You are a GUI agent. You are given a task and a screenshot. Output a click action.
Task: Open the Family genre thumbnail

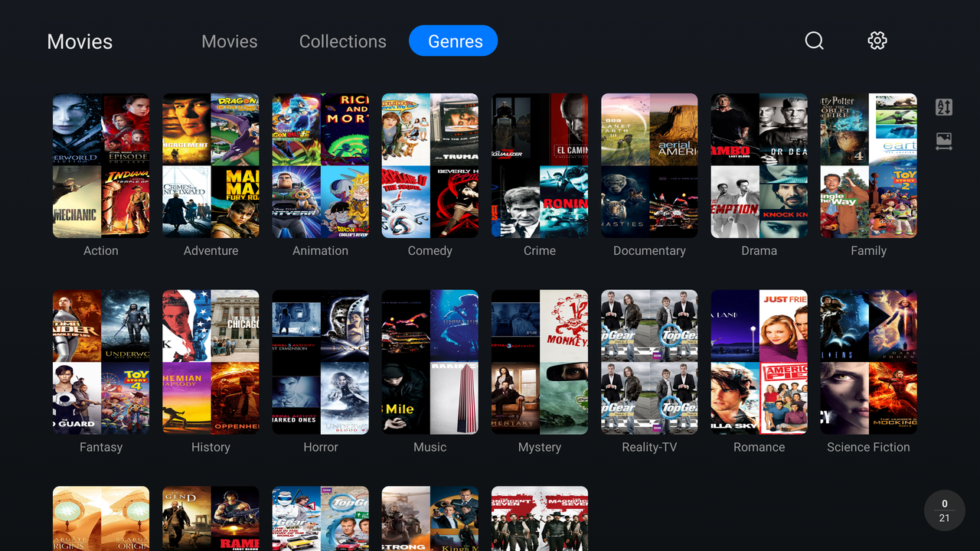coord(868,165)
